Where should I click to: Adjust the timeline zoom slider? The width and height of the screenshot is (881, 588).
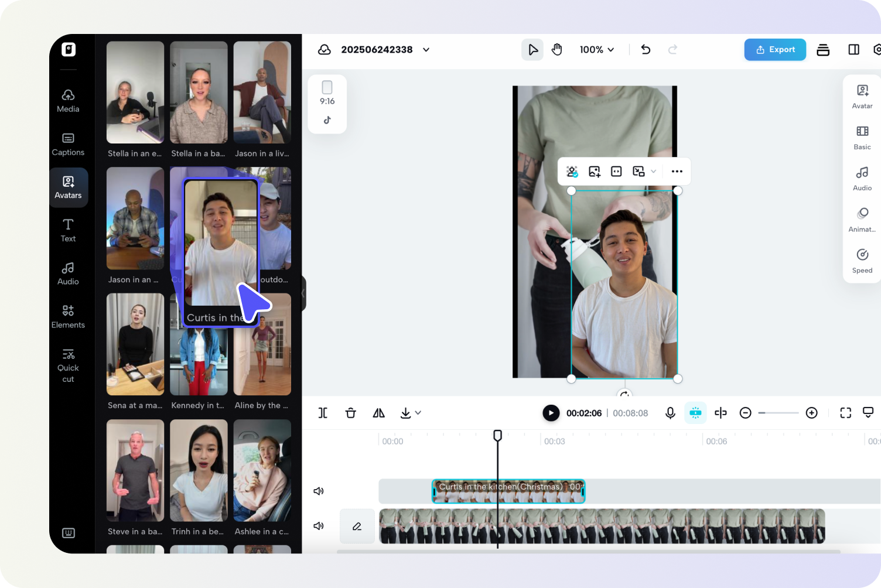tap(778, 413)
